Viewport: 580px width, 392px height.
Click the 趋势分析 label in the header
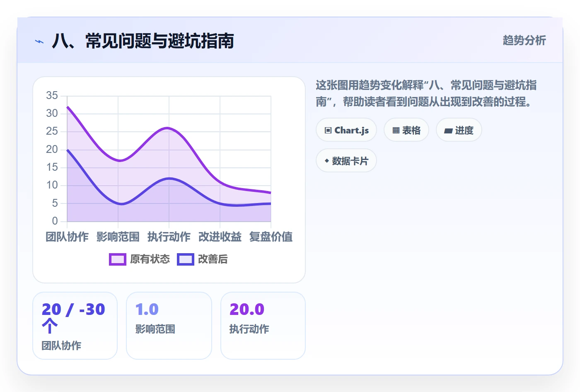click(x=524, y=41)
